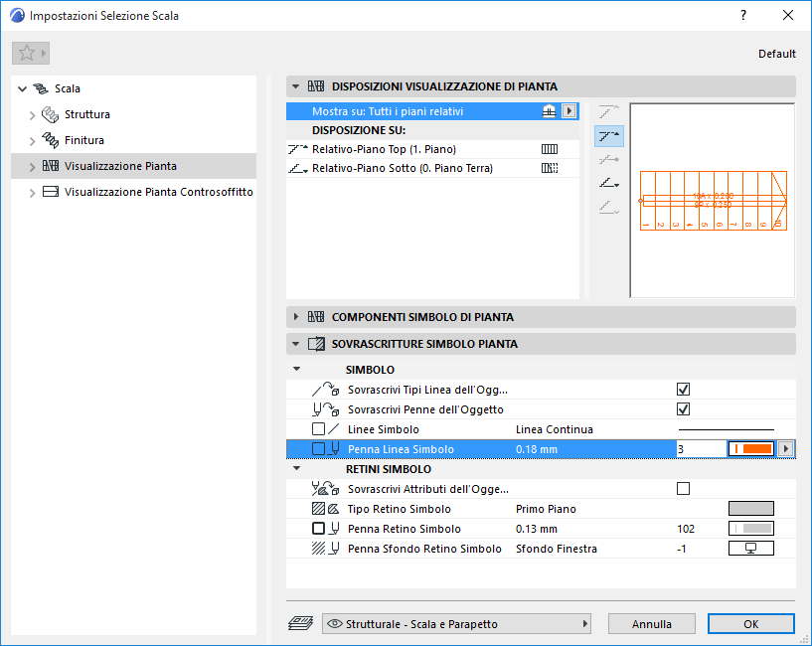Click the Linee Simbolo line icon
This screenshot has height=646, width=812.
(x=325, y=429)
